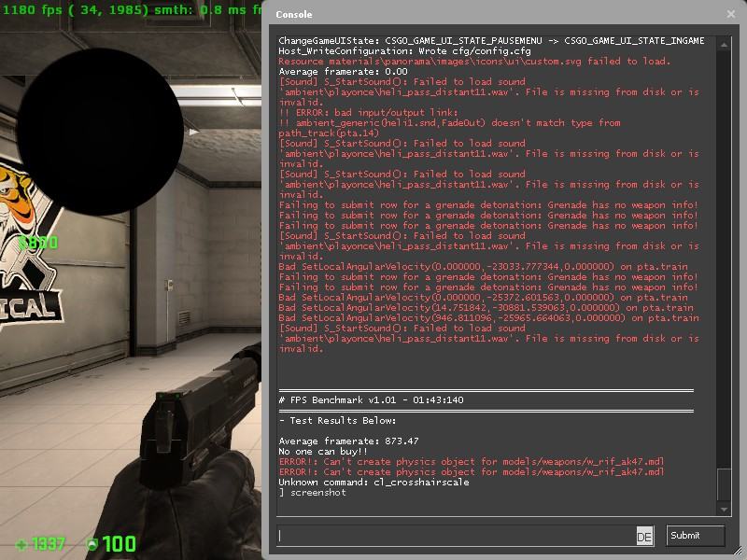Click the ambient_generic(heli1.snd,FadeOut) error line

coord(450,123)
